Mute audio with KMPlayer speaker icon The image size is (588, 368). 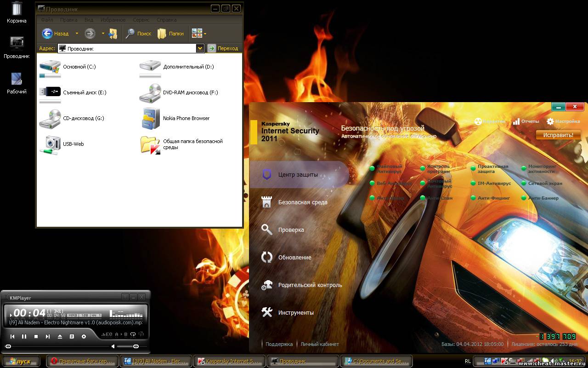tap(113, 346)
